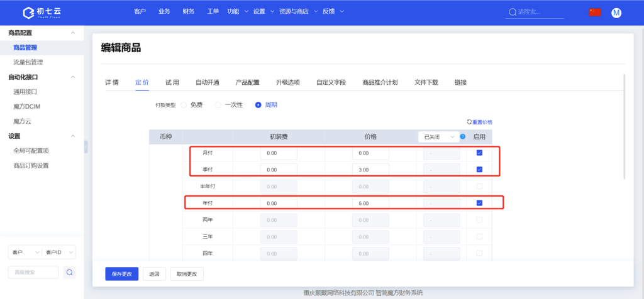Open 全局可配置项 in sidebar
The image size is (644, 299).
pyautogui.click(x=31, y=151)
